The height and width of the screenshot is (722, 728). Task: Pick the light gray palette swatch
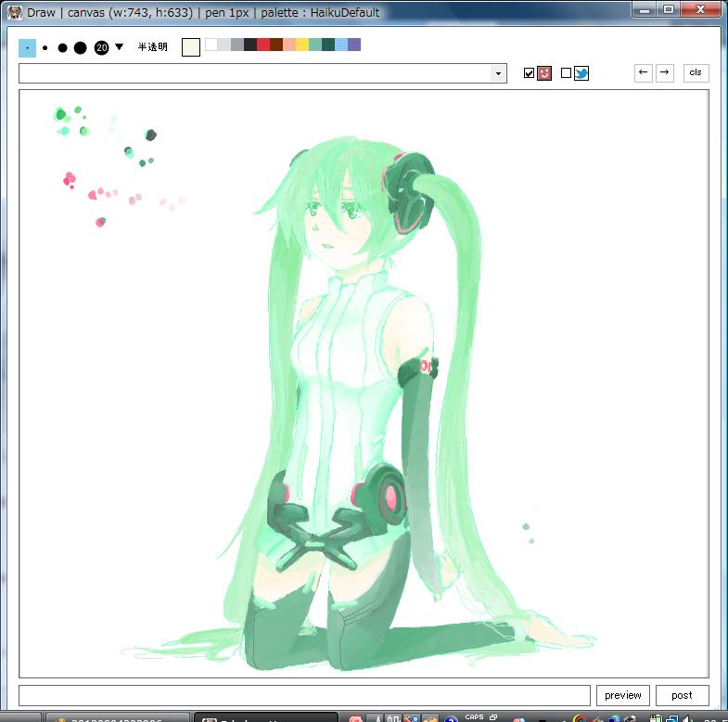(224, 45)
